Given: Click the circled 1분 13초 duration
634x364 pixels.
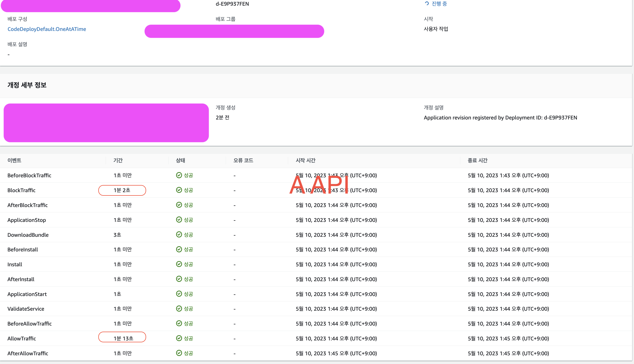Looking at the screenshot, I should click(x=123, y=338).
